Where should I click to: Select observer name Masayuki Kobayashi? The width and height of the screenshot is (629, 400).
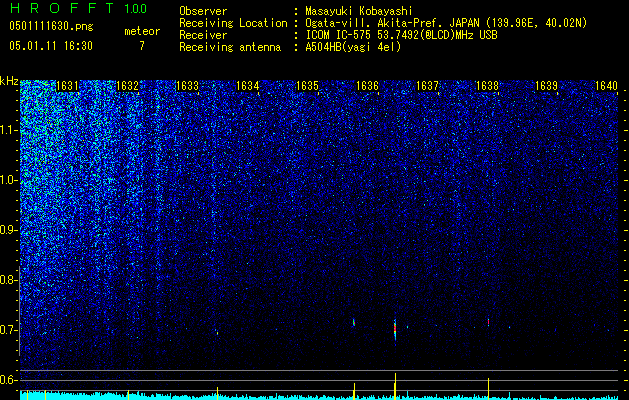(x=358, y=11)
